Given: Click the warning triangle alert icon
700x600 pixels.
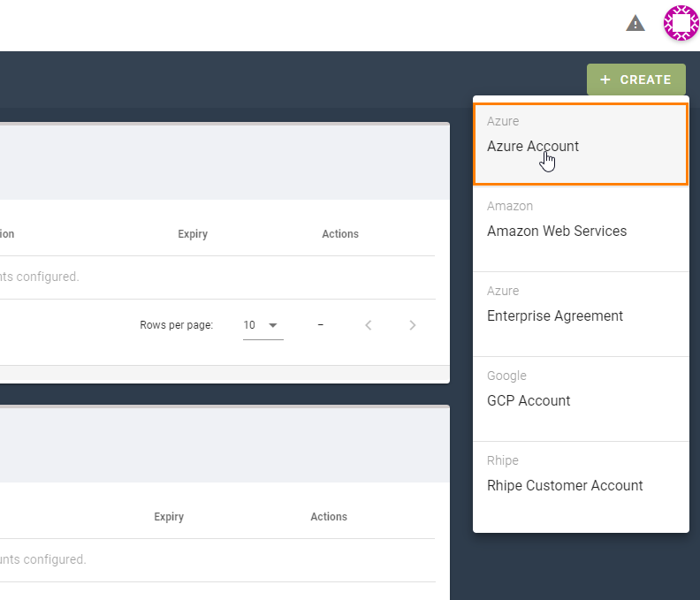Looking at the screenshot, I should (x=635, y=24).
